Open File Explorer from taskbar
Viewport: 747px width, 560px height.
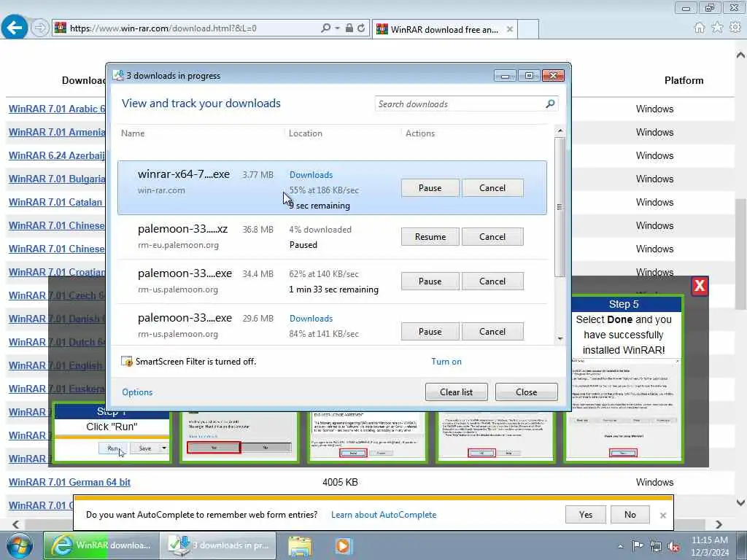[x=300, y=545]
